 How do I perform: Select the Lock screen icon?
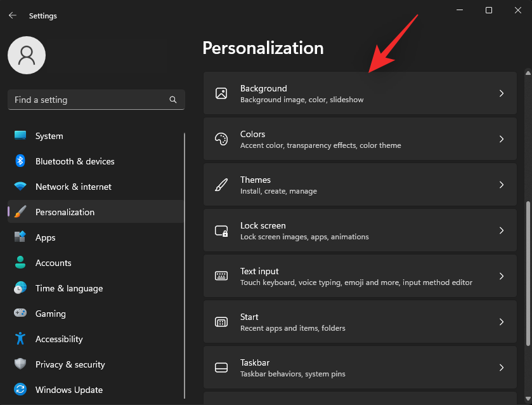pyautogui.click(x=221, y=230)
